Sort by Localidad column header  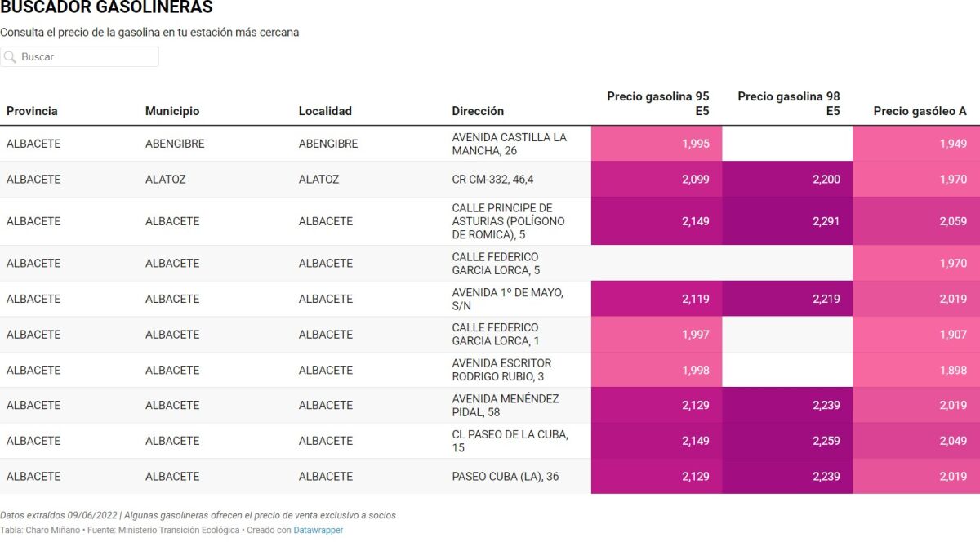(x=325, y=111)
